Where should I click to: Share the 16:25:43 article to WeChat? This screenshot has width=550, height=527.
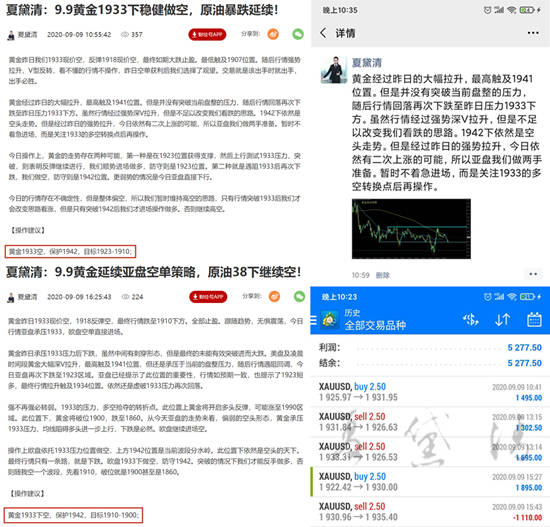point(299,296)
